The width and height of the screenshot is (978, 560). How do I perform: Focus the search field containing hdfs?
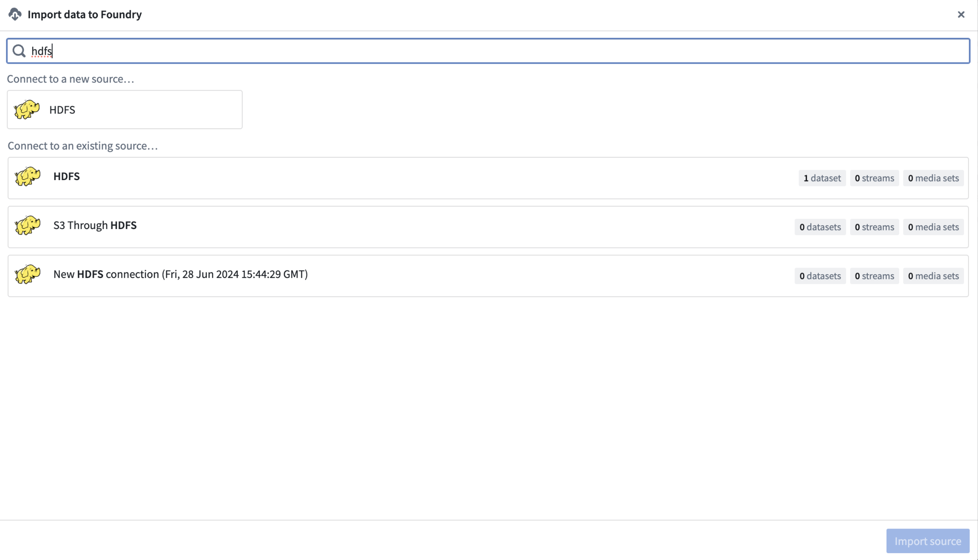488,51
